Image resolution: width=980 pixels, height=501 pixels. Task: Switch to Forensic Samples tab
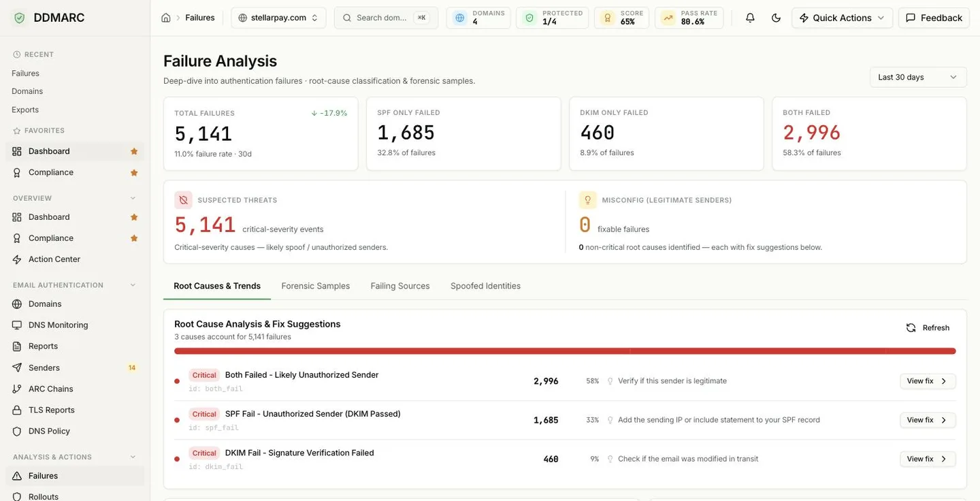[x=316, y=286]
